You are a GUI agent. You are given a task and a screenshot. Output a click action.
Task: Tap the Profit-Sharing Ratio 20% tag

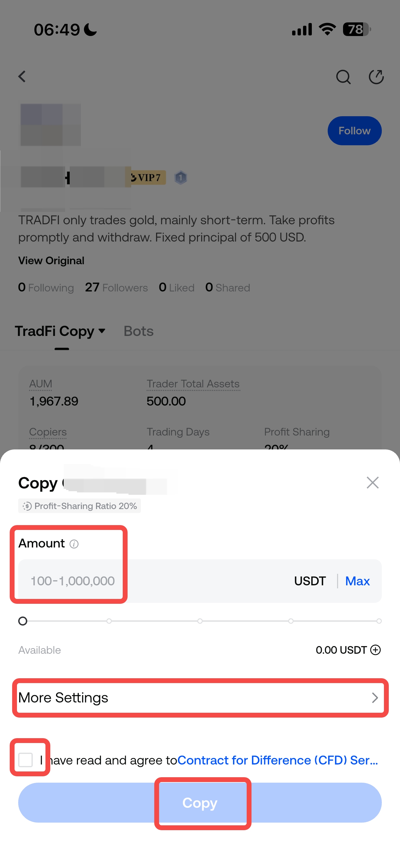coord(80,506)
